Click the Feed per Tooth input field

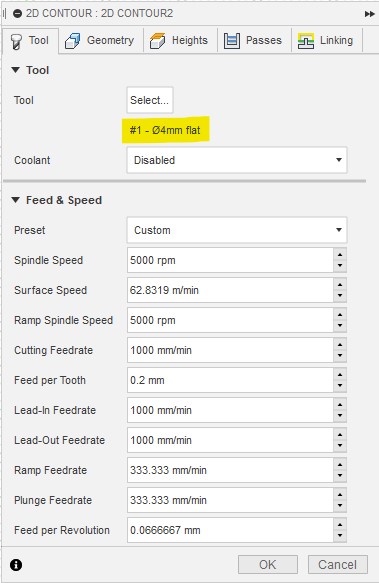coord(230,380)
